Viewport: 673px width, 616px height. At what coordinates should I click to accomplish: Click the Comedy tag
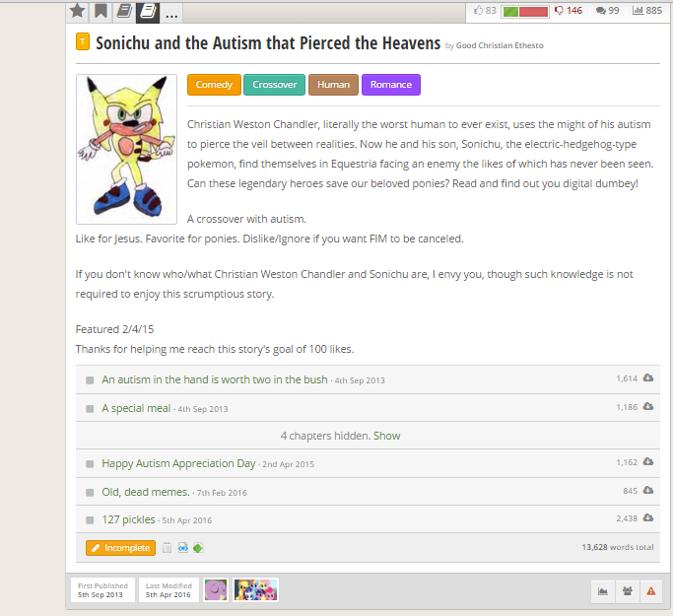[214, 85]
